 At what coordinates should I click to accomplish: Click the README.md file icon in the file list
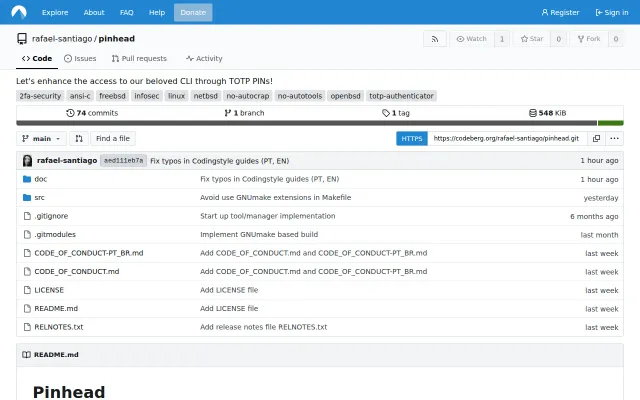point(27,309)
